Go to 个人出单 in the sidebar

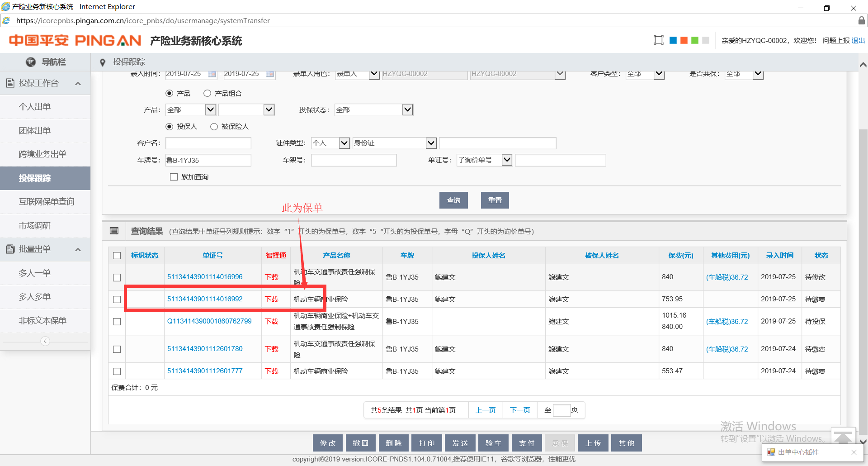point(34,107)
